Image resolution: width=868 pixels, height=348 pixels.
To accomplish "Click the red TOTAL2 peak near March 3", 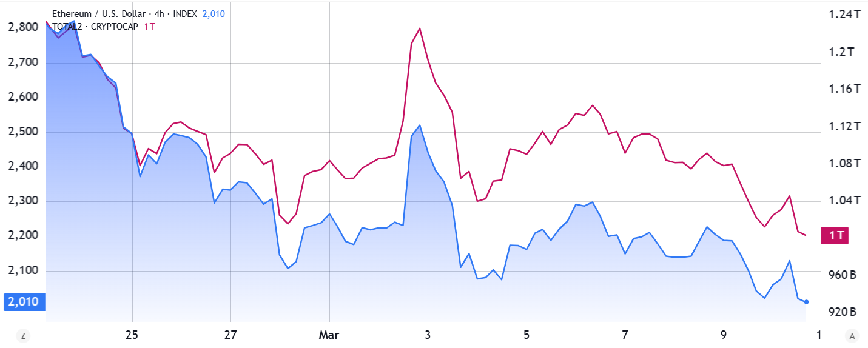I will point(420,28).
